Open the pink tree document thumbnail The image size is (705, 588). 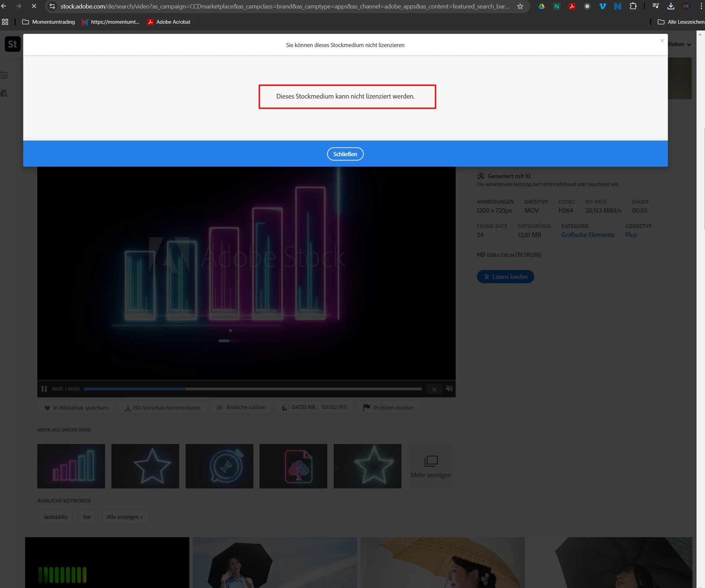coord(293,466)
